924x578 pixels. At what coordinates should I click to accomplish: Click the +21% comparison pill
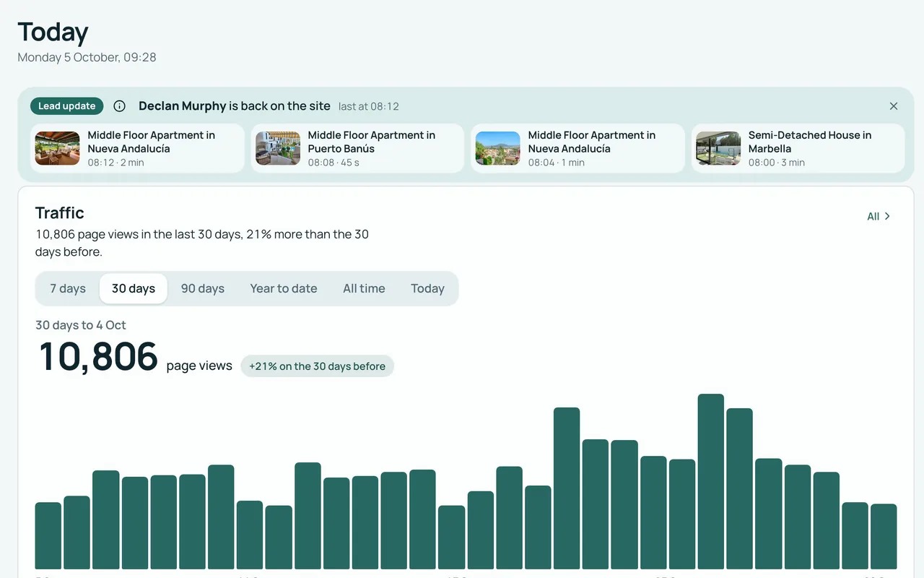point(318,366)
